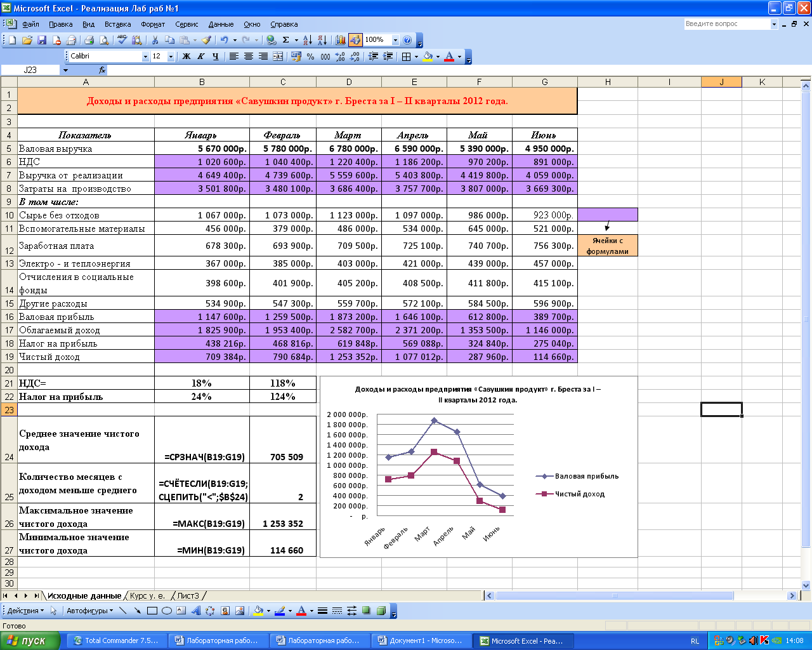812x650 pixels.
Task: Open the Вставка menu
Action: coord(117,24)
